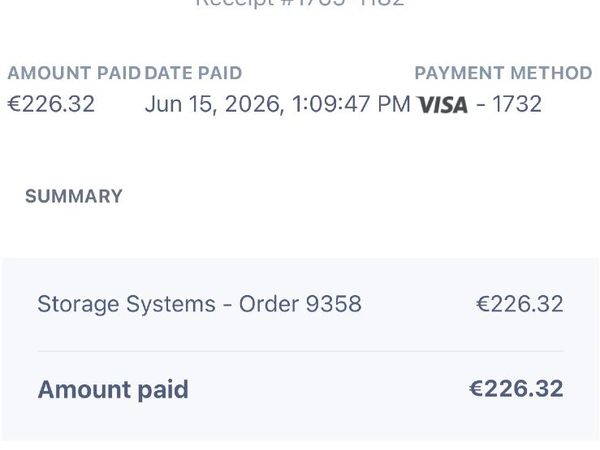The height and width of the screenshot is (450, 600).
Task: Click the AMOUNT PAID header label
Action: click(74, 73)
